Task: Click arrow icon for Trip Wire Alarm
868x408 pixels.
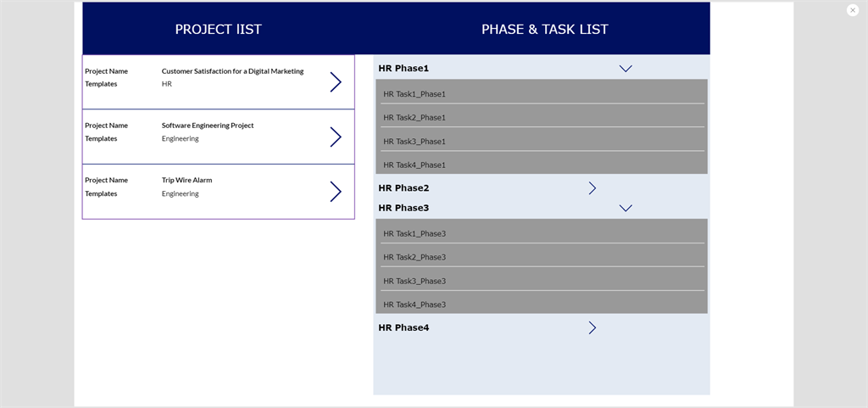Action: pyautogui.click(x=336, y=192)
